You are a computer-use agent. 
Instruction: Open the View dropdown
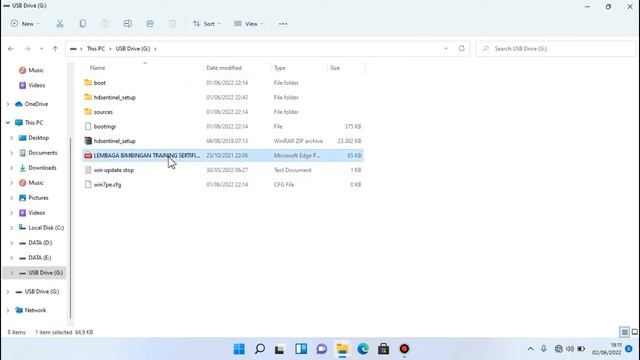[x=249, y=24]
